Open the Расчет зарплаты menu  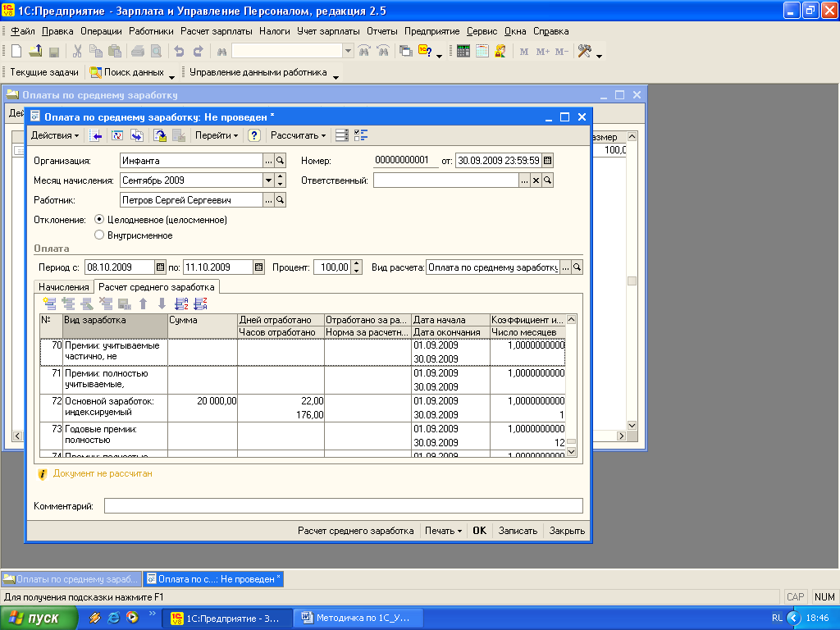click(217, 31)
